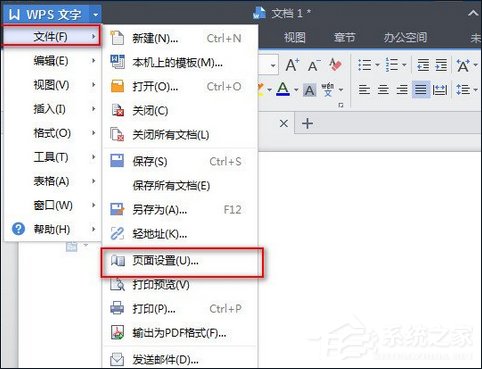Expand the font size combo box arrow
The image size is (482, 369).
click(273, 65)
